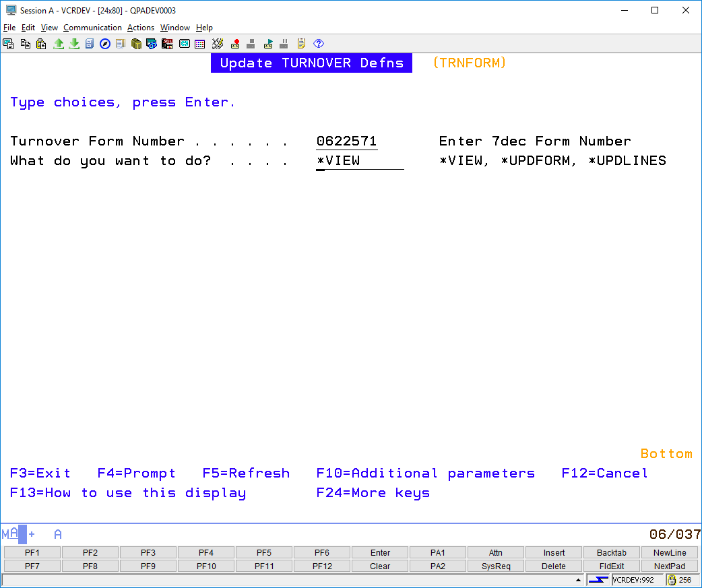
Task: Click the session computer icon in title bar
Action: point(11,10)
